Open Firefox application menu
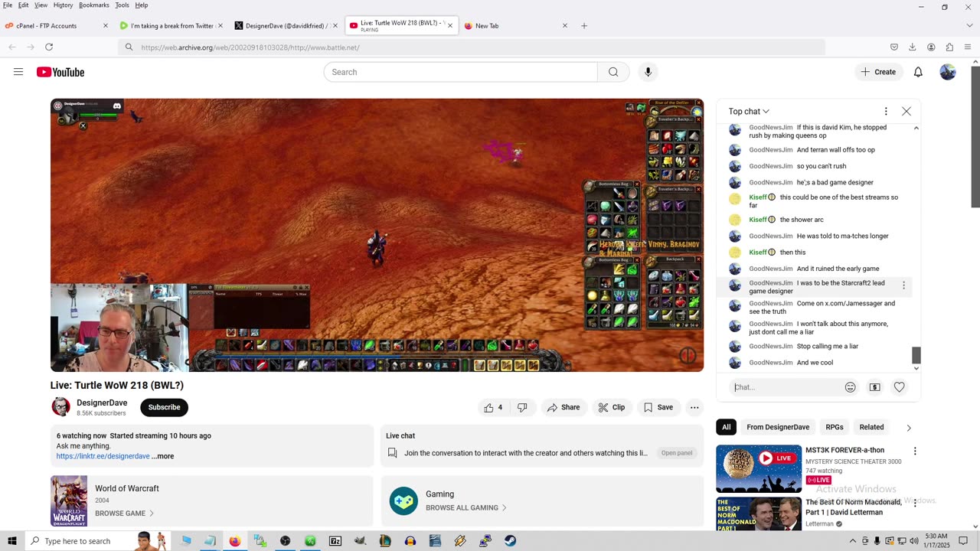 pyautogui.click(x=968, y=47)
